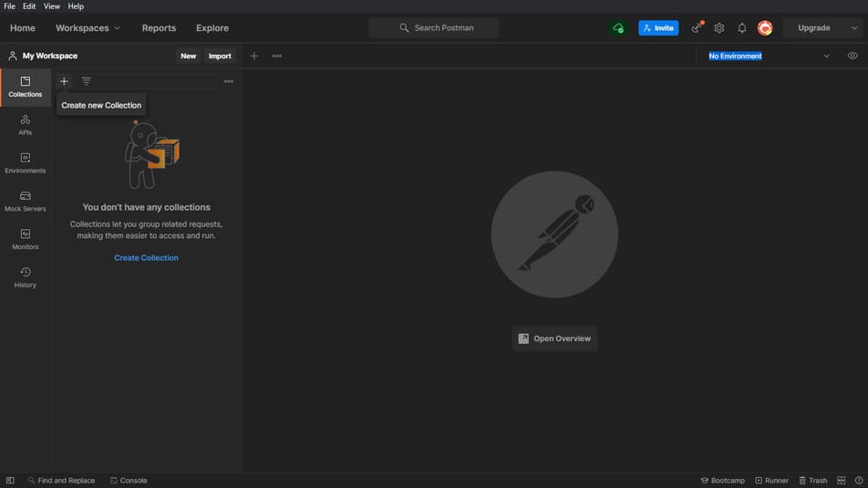Click the plus icon to create new collection
868x488 pixels.
pos(64,81)
